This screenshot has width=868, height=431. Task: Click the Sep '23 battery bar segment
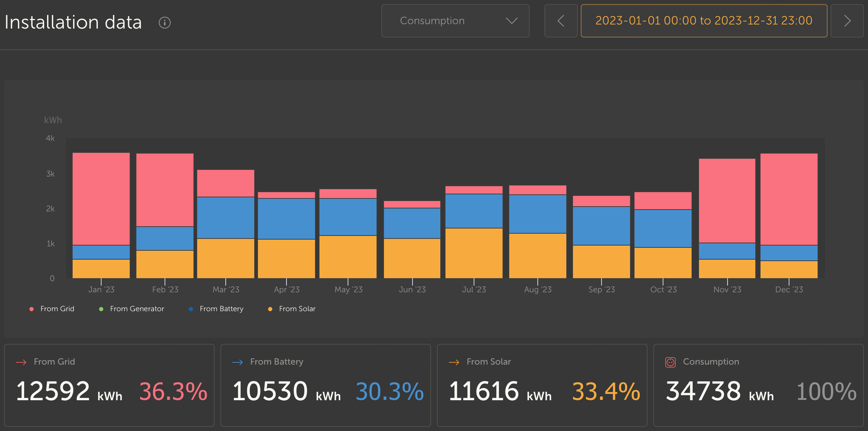[602, 226]
